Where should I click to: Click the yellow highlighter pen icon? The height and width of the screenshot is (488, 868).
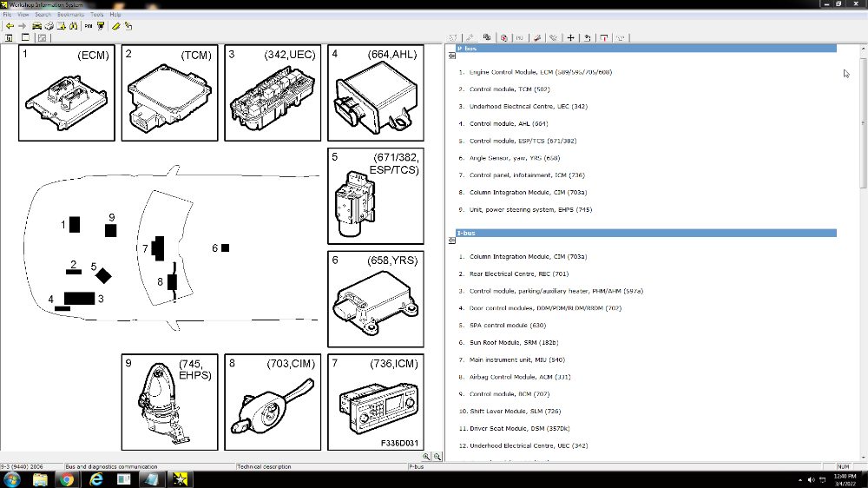[x=115, y=26]
